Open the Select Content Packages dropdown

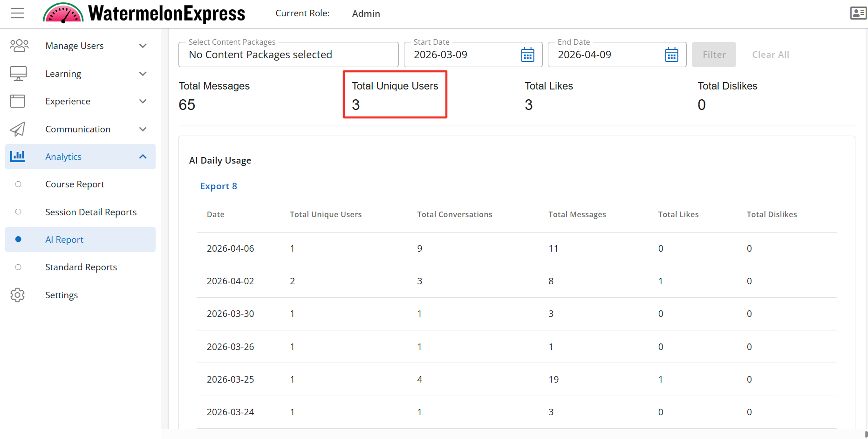288,55
